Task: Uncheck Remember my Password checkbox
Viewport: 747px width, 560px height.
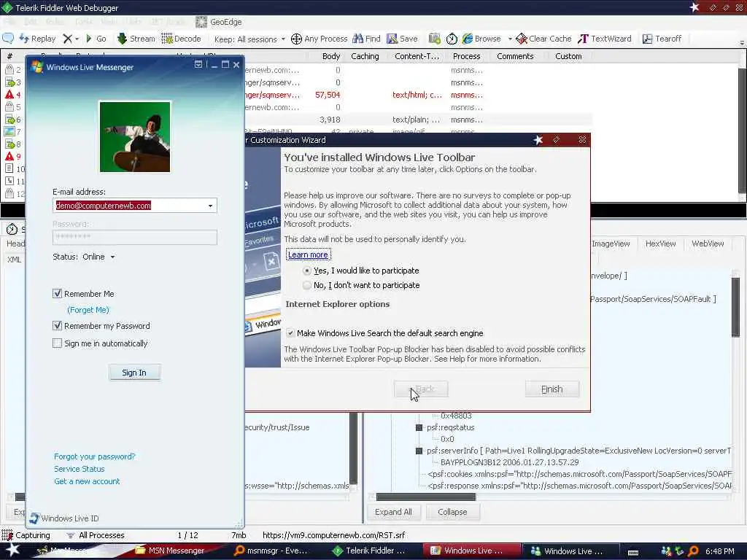Action: coord(57,326)
